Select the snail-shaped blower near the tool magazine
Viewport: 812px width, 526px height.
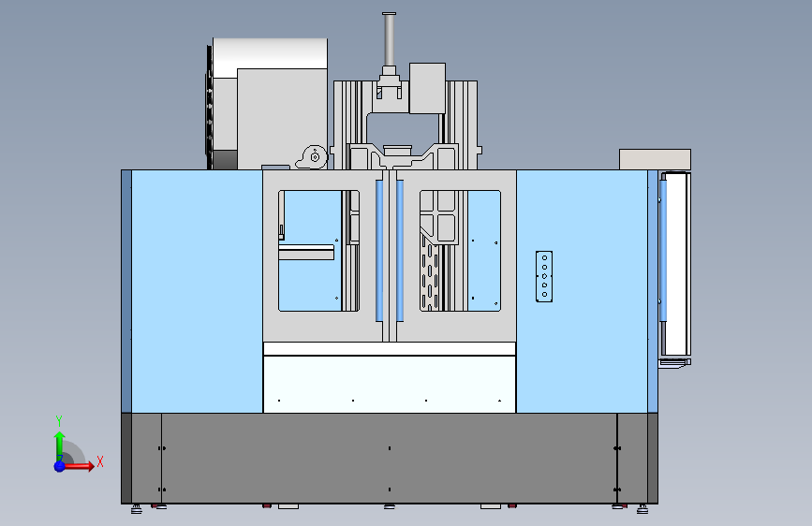tap(312, 157)
